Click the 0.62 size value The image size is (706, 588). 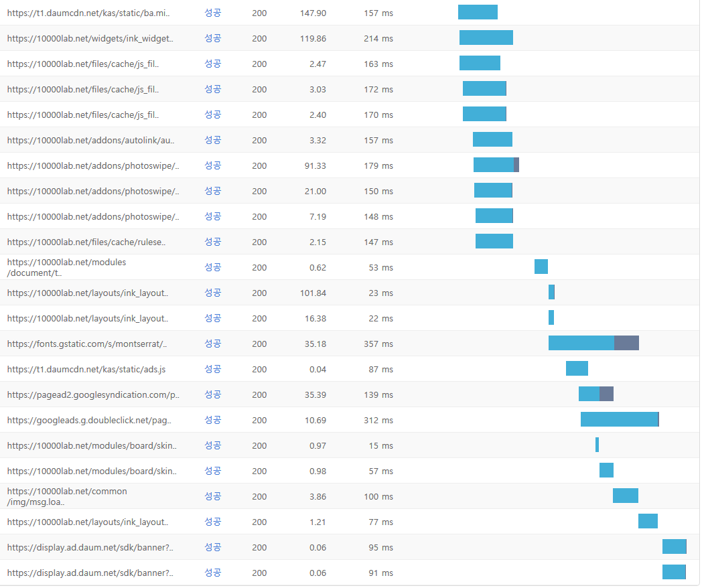(x=317, y=267)
